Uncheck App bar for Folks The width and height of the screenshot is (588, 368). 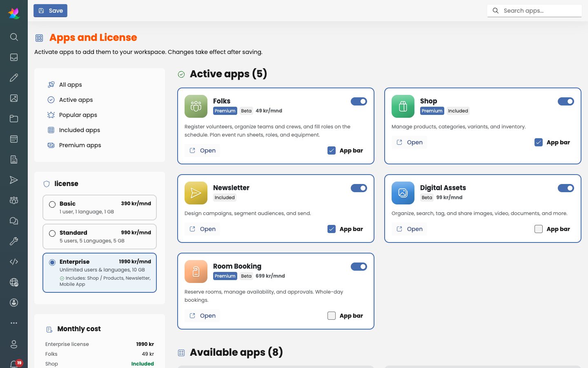(332, 150)
